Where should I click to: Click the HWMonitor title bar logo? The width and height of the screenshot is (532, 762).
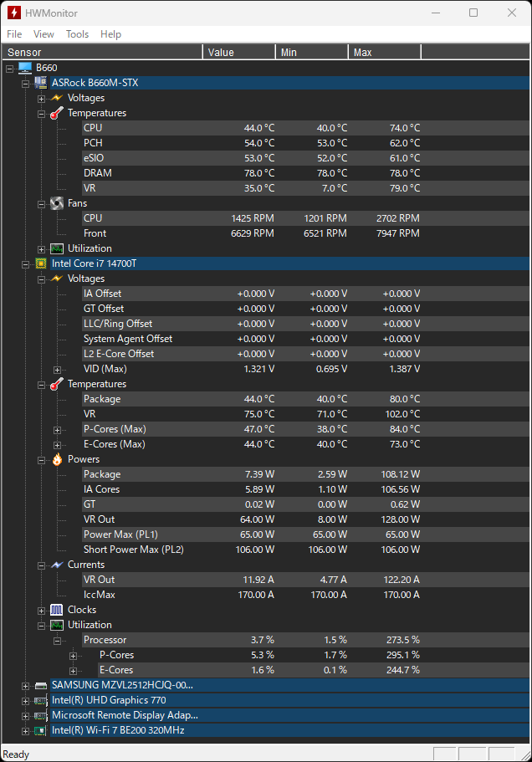click(13, 13)
